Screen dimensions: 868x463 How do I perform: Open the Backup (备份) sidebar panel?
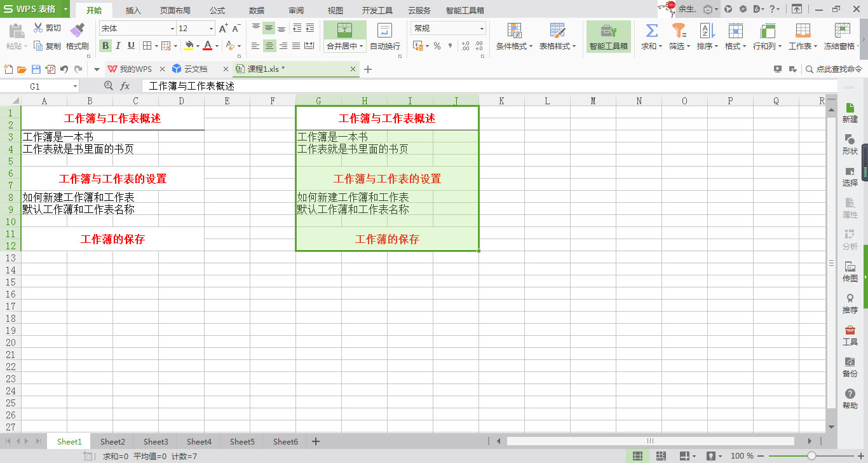(x=850, y=367)
